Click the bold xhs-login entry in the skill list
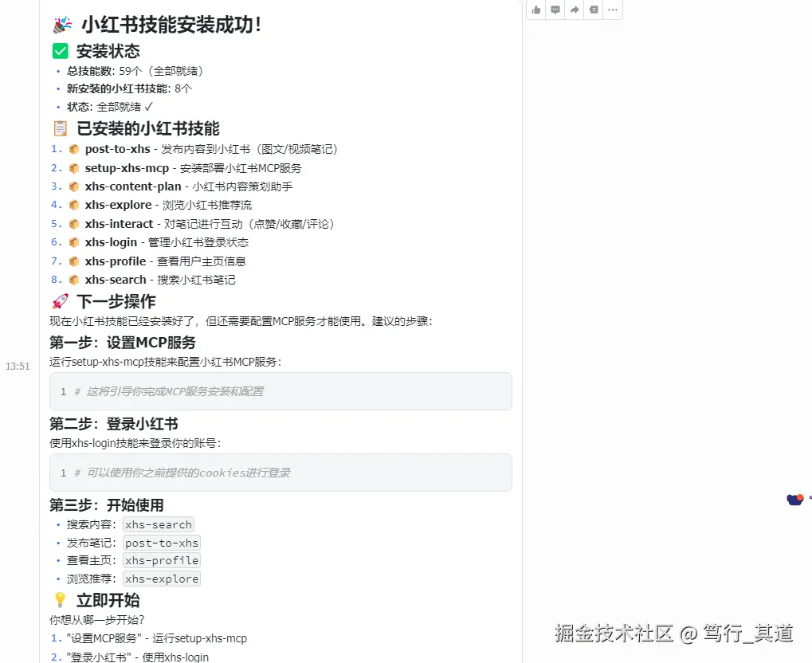Image resolution: width=812 pixels, height=663 pixels. (x=111, y=242)
